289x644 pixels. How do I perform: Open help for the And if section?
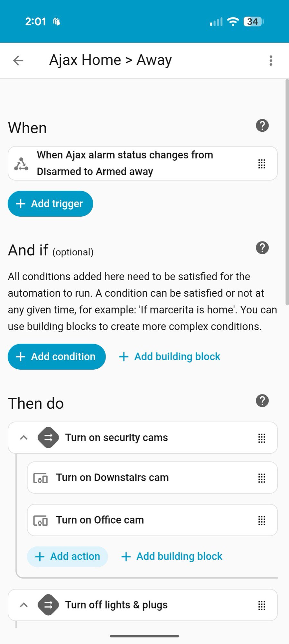coord(262,248)
